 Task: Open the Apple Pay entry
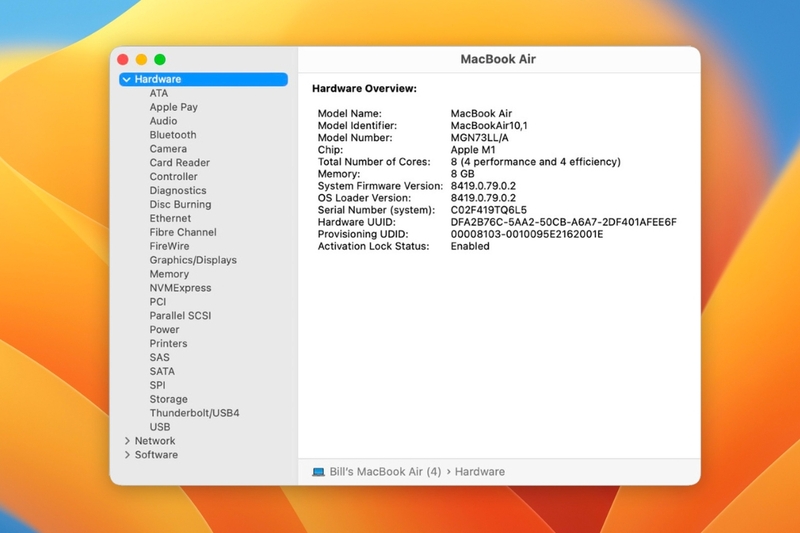pyautogui.click(x=173, y=107)
